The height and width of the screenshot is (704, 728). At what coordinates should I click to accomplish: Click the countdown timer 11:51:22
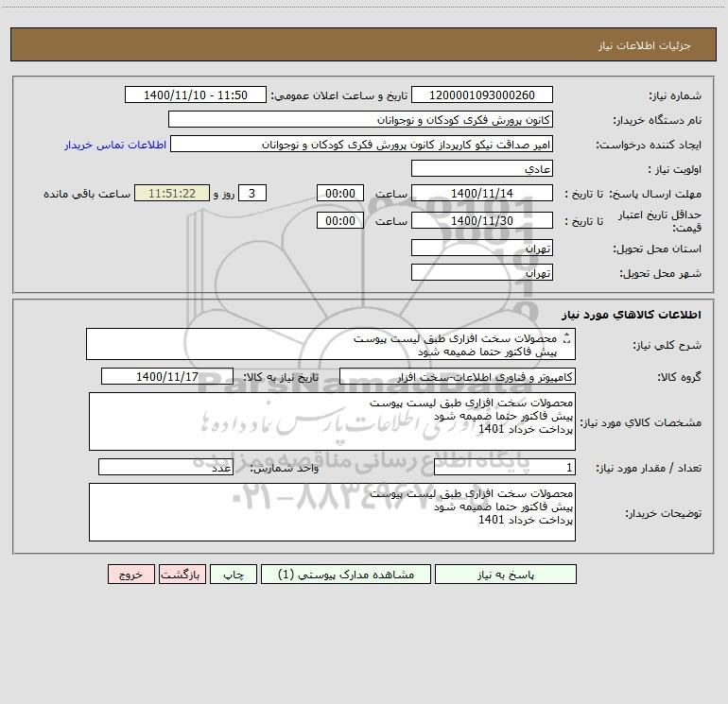point(172,193)
